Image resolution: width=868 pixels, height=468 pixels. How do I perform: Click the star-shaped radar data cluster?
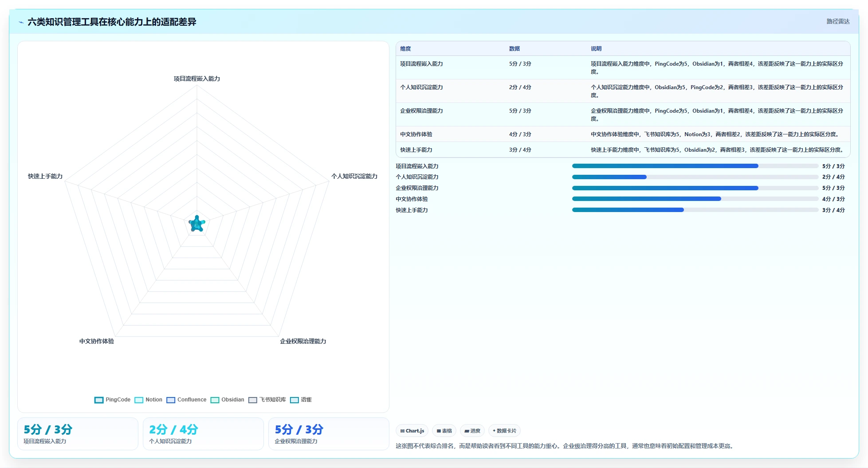pos(197,224)
